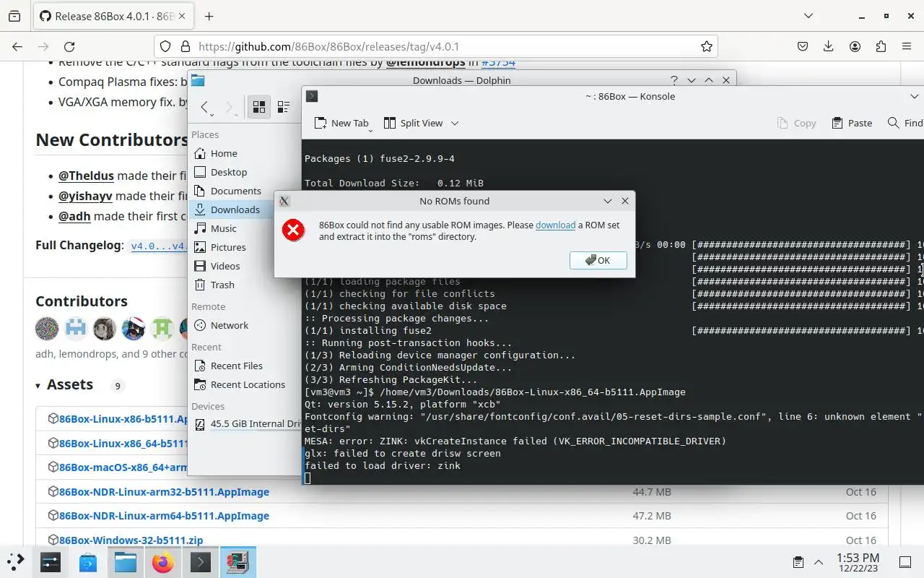This screenshot has height=578, width=924.
Task: Open the Firefox hamburger menu
Action: point(907,46)
